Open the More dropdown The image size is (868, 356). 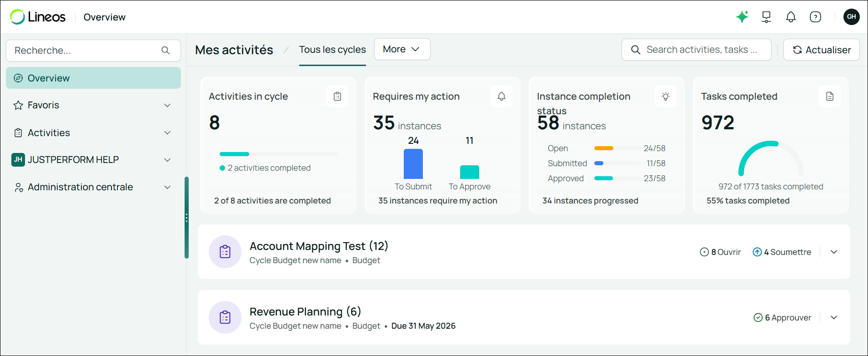pos(402,49)
